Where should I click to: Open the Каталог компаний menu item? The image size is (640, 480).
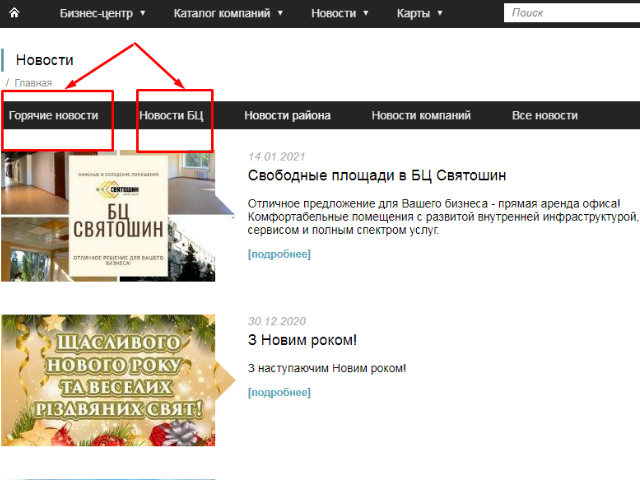coord(222,13)
